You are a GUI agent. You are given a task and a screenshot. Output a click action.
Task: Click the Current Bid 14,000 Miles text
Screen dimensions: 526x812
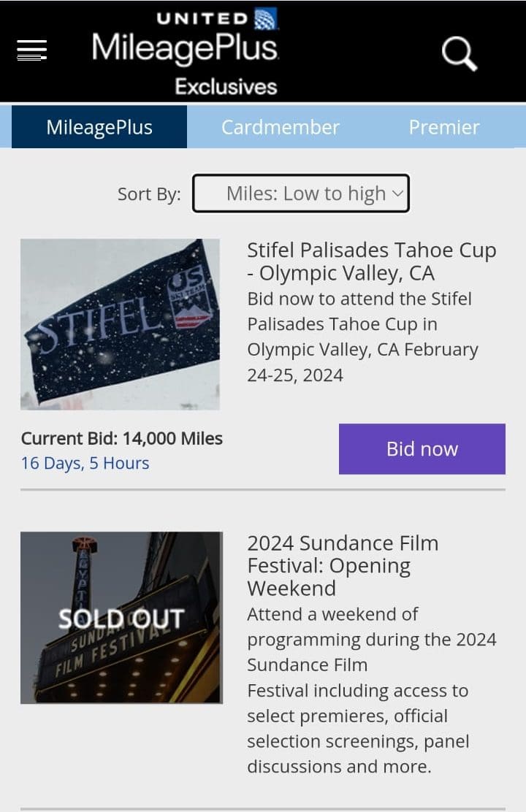(121, 438)
